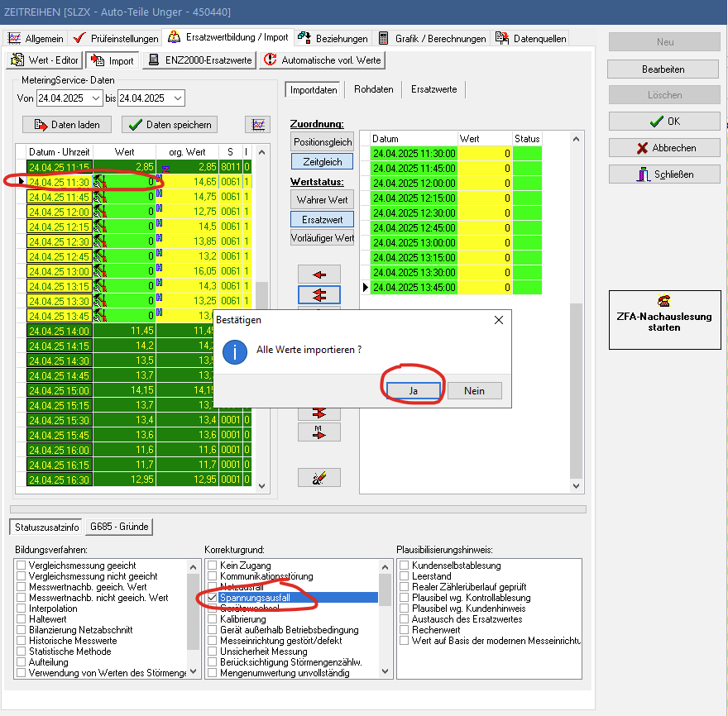The width and height of the screenshot is (728, 716).
Task: Click the M-arrow import button
Action: tap(319, 431)
